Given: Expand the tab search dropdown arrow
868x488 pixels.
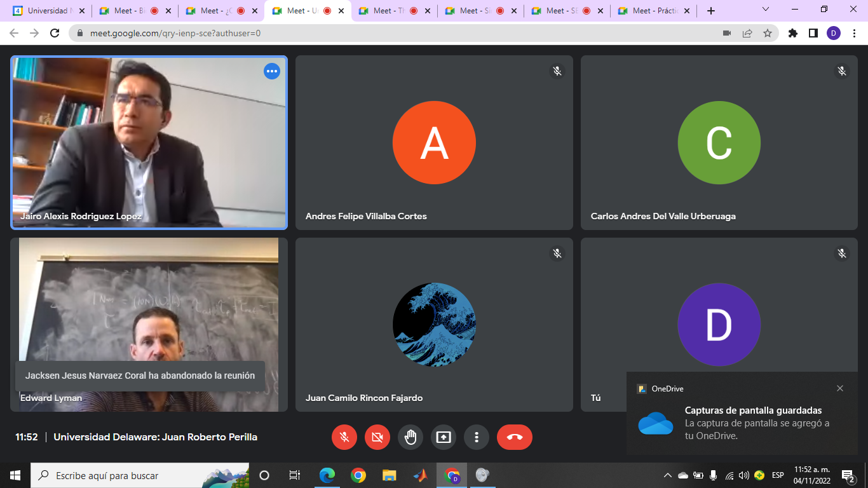Looking at the screenshot, I should 765,10.
